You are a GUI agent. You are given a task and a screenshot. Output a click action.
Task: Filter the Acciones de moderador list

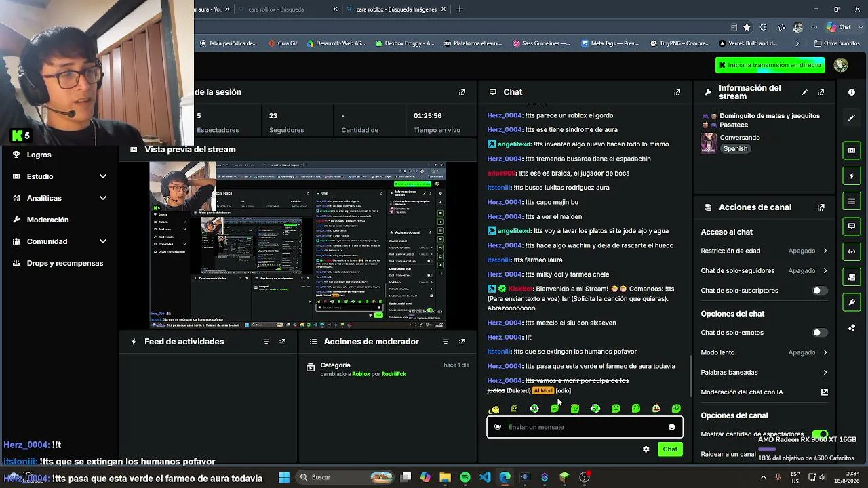445,342
